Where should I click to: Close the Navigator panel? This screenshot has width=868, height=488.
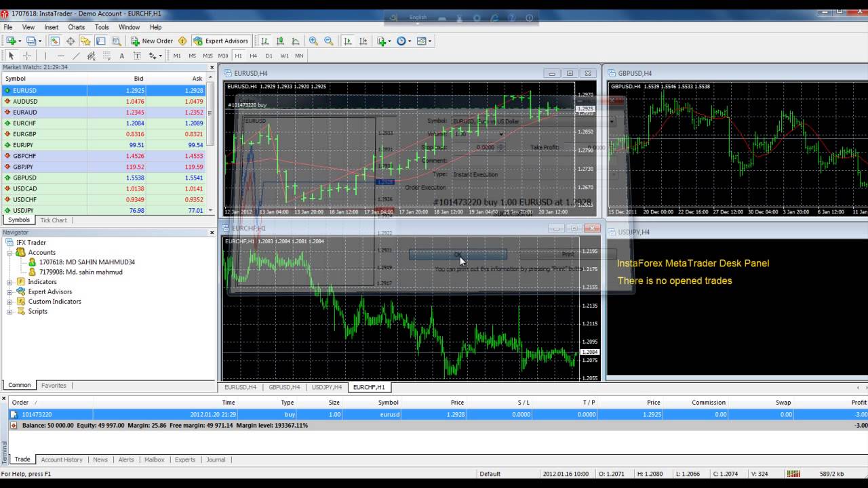coord(212,232)
